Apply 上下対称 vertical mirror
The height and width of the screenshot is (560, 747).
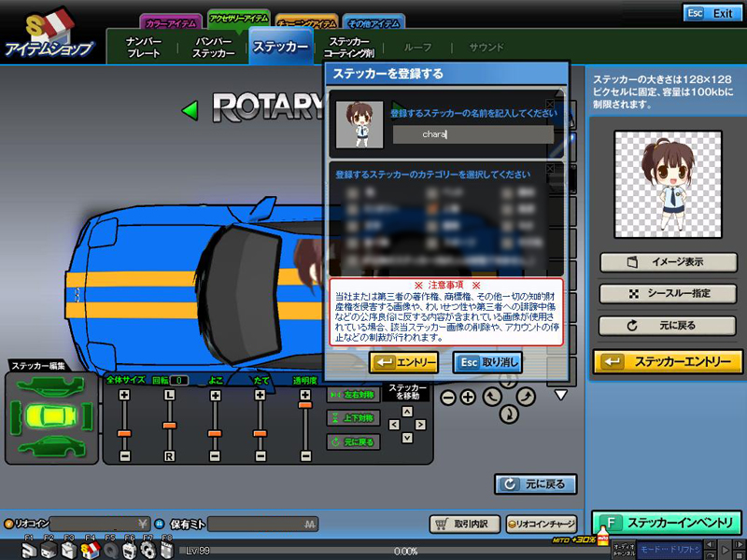coord(354,418)
